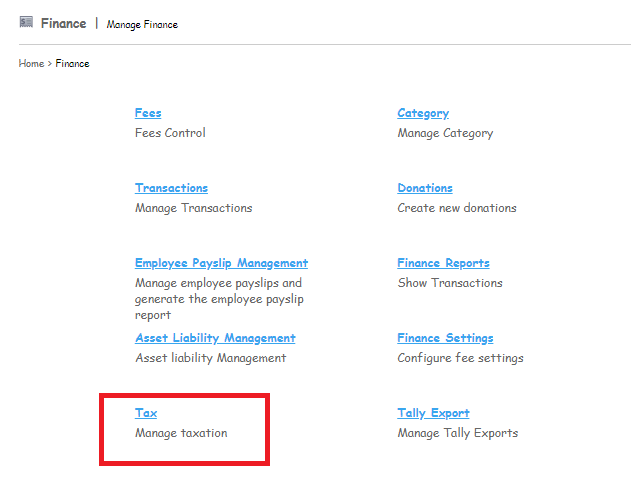
Task: Select the Tax link
Action: pos(146,413)
